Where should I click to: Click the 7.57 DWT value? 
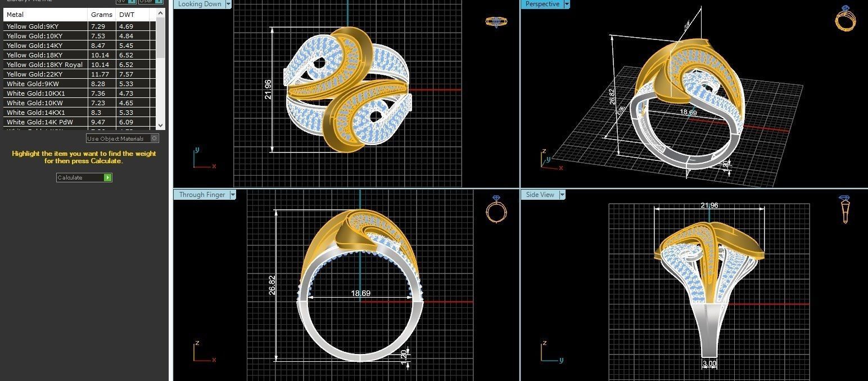tap(126, 74)
